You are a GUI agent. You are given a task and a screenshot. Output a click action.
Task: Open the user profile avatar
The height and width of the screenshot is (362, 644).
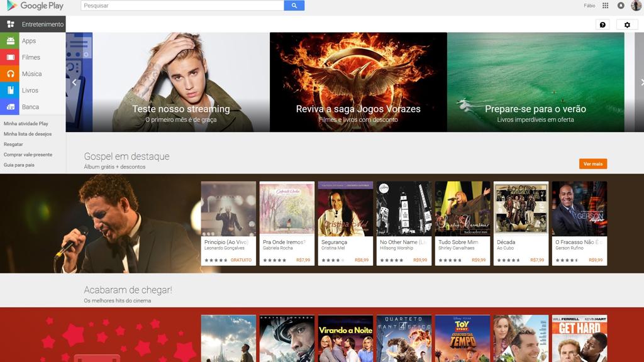point(636,6)
